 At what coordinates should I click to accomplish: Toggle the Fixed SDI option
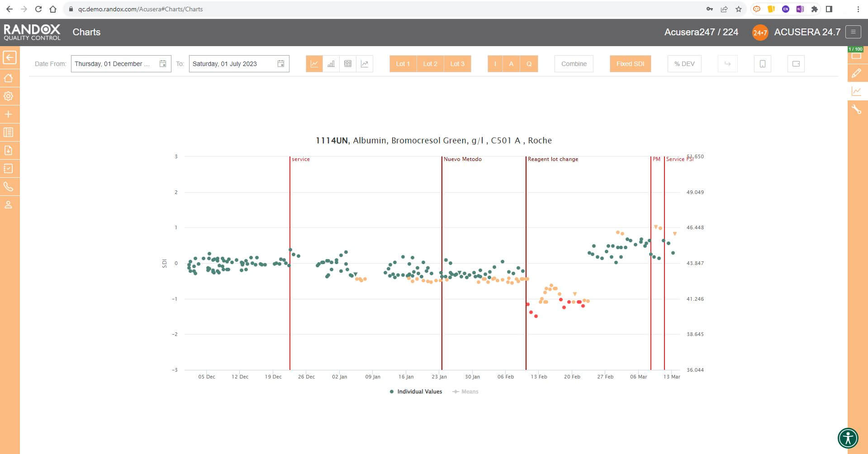630,64
